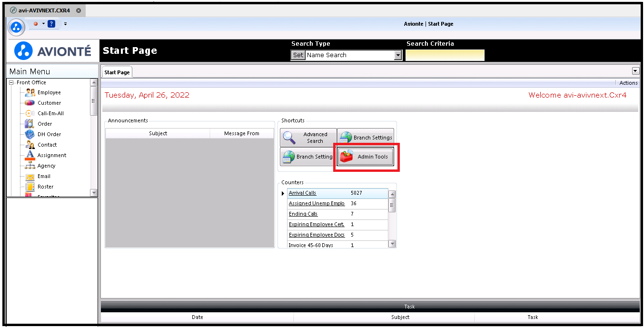Click the Search Criteria input field

coord(445,55)
